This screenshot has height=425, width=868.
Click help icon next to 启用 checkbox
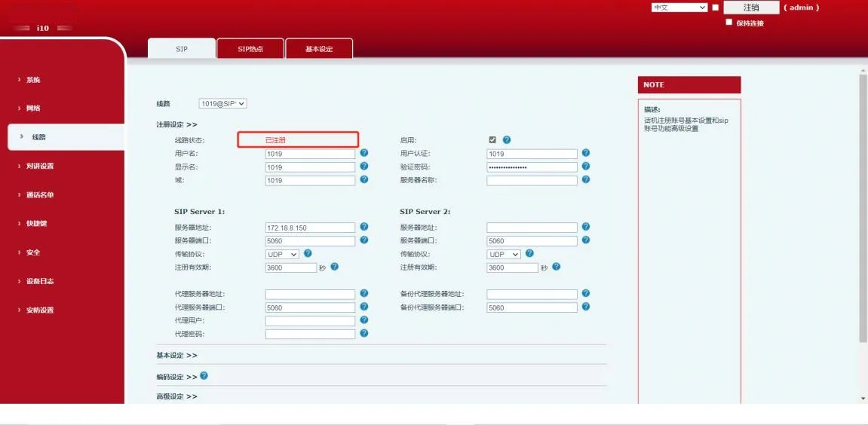point(507,140)
